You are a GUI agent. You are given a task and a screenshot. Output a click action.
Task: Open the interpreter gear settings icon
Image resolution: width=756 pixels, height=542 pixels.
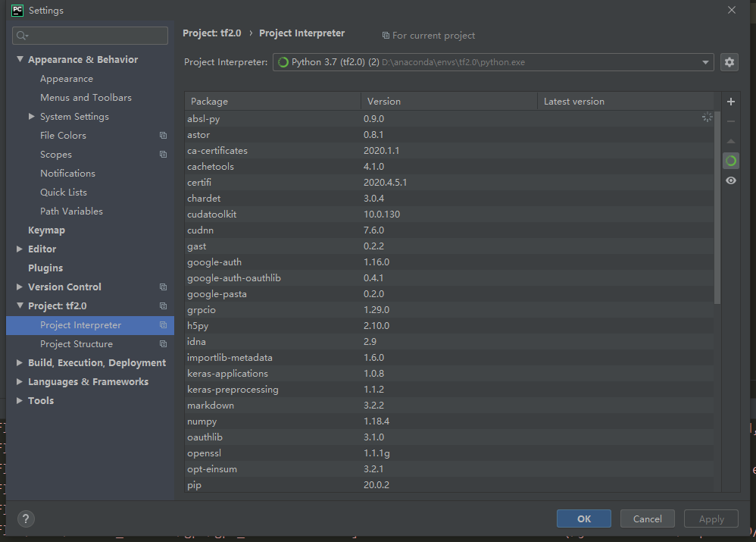(x=729, y=62)
